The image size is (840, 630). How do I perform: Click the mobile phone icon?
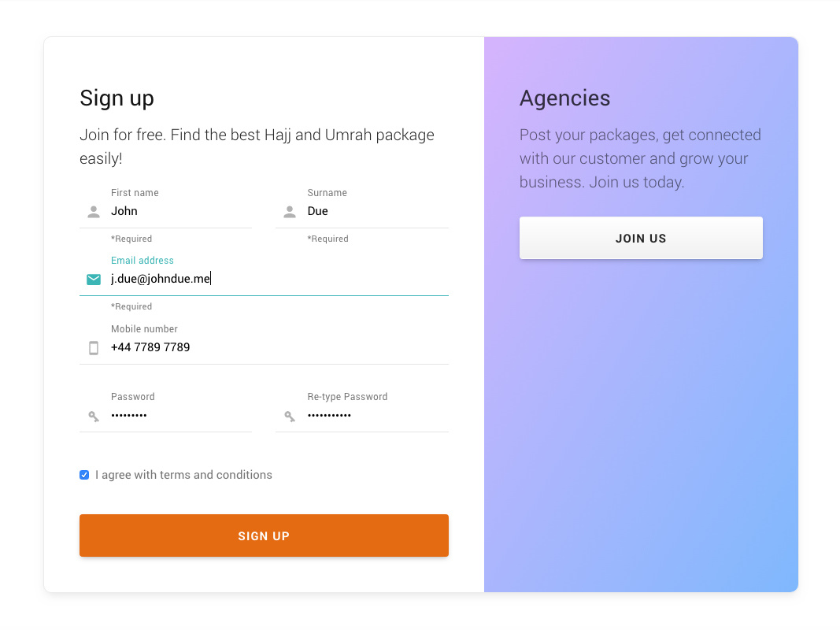(94, 347)
